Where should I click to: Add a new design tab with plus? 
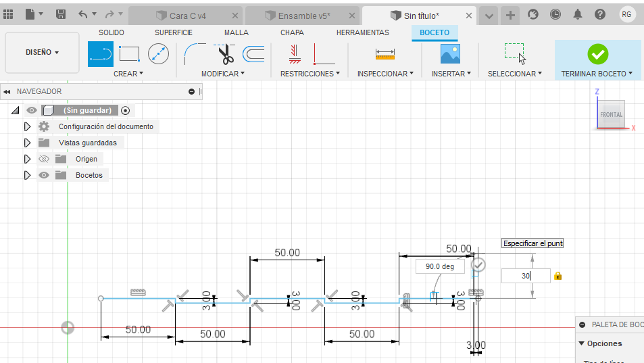[510, 16]
